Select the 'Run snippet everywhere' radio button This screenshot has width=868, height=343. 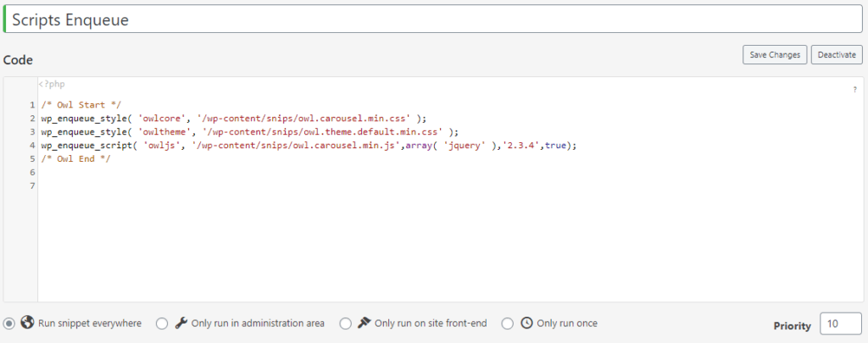9,324
